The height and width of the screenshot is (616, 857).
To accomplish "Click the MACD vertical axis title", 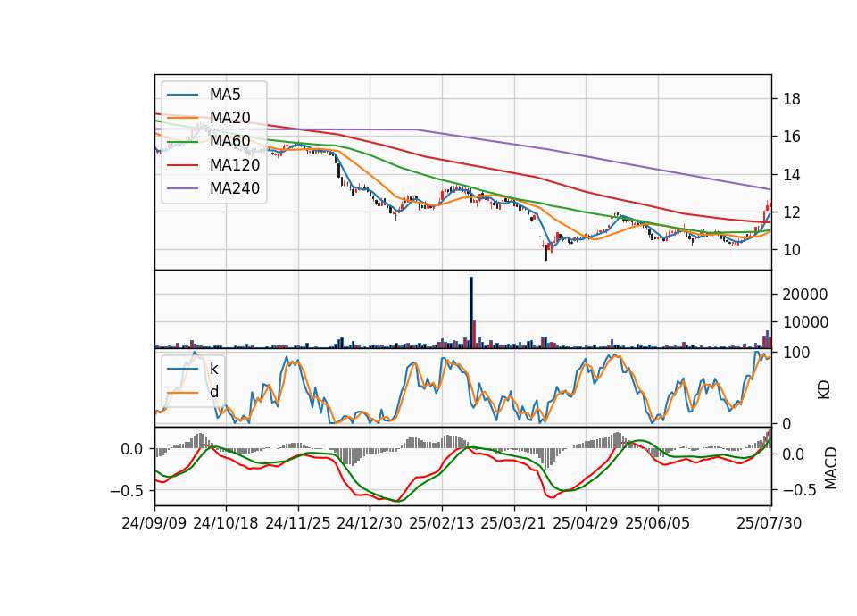I will click(x=831, y=468).
